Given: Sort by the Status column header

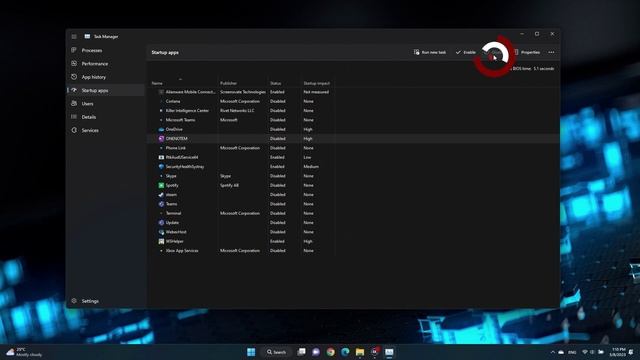Looking at the screenshot, I should (276, 83).
